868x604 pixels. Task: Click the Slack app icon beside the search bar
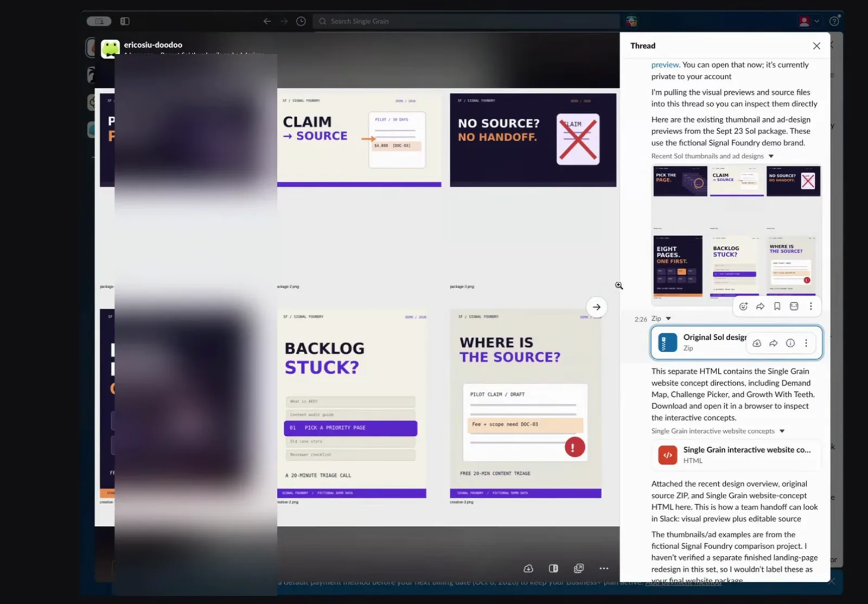(x=631, y=21)
